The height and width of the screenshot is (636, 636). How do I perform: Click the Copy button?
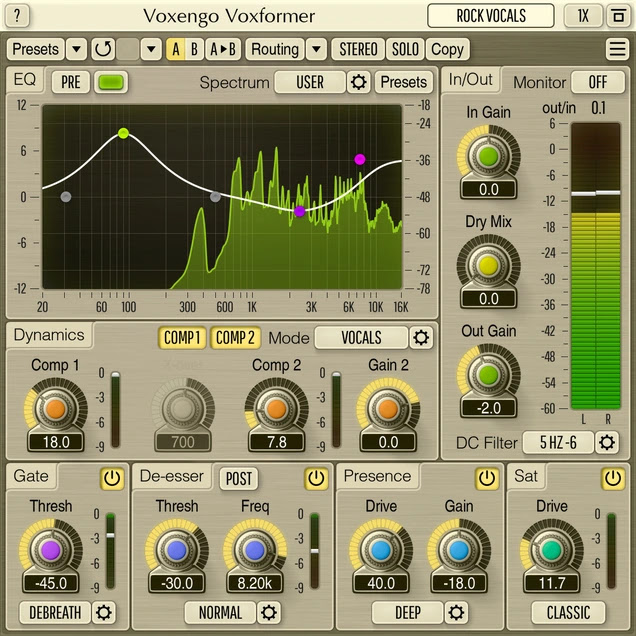click(x=447, y=49)
